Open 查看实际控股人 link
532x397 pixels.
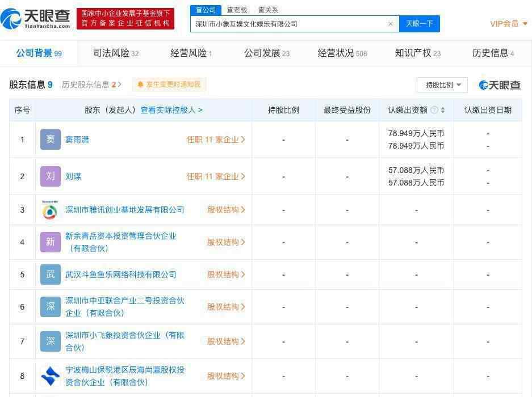click(171, 110)
